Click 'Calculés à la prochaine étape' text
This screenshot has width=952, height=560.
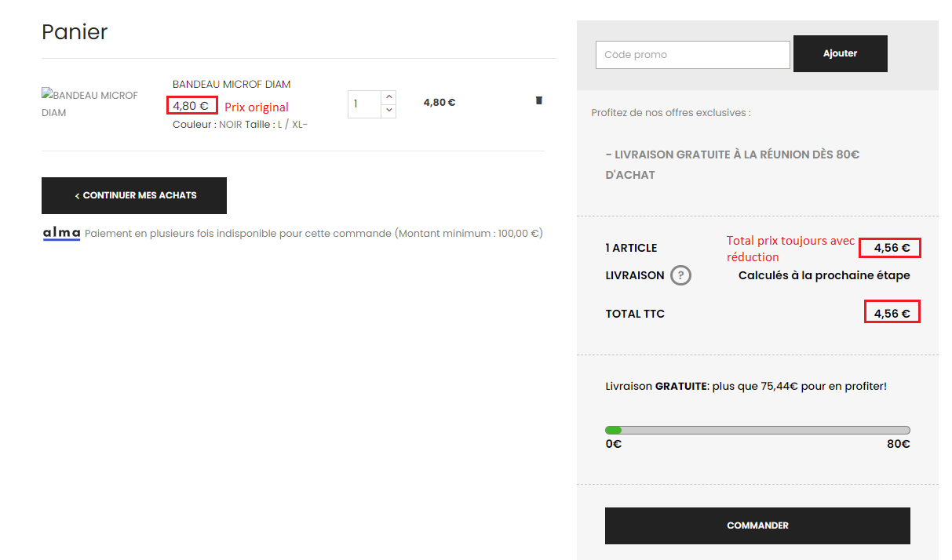824,275
